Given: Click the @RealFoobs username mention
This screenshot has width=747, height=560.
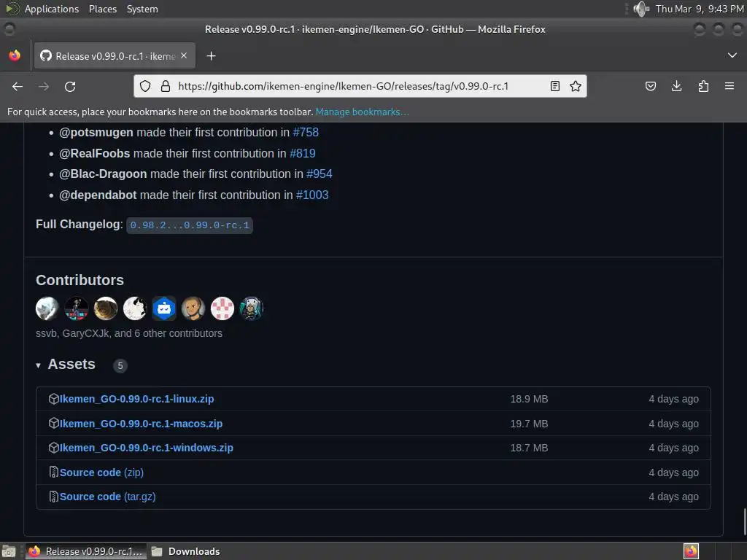Looking at the screenshot, I should click(x=94, y=153).
